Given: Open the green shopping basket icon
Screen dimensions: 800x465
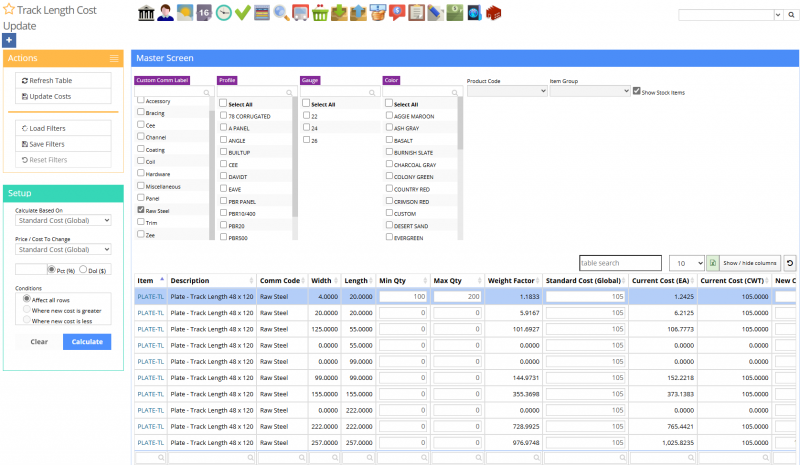Looking at the screenshot, I should pyautogui.click(x=320, y=13).
